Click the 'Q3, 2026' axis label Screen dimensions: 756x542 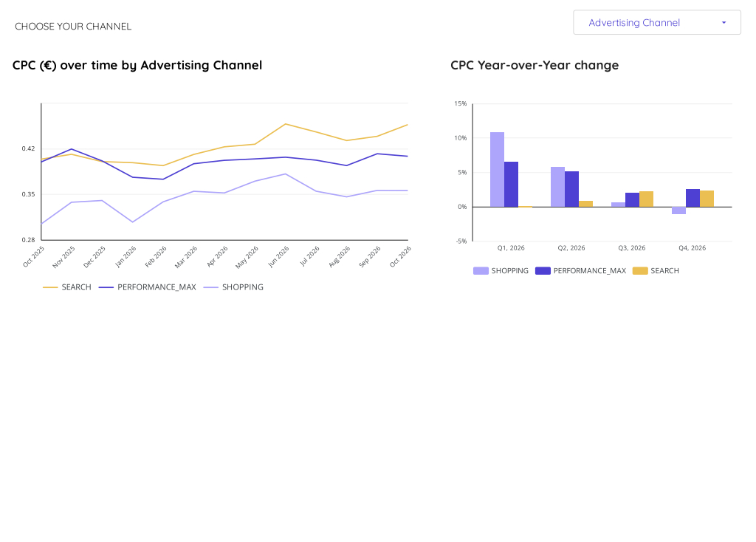click(x=632, y=248)
